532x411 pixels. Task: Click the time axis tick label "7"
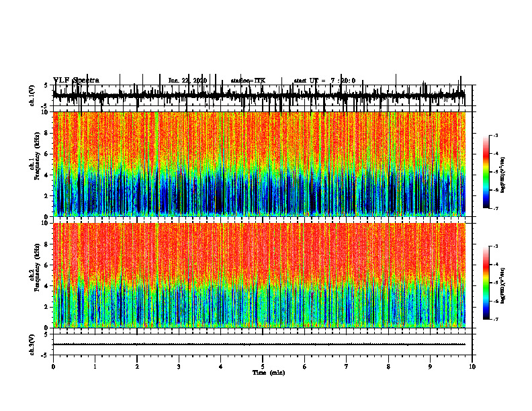click(347, 367)
